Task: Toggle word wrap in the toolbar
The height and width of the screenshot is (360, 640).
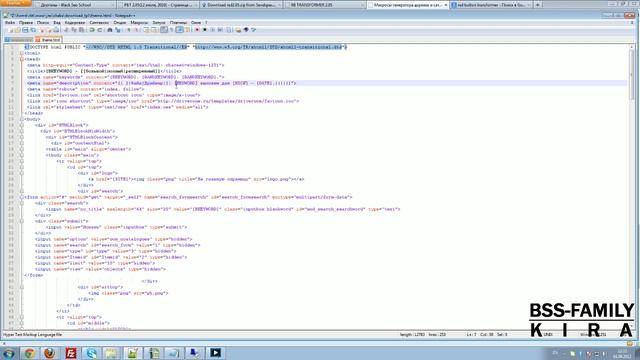Action: pyautogui.click(x=164, y=30)
